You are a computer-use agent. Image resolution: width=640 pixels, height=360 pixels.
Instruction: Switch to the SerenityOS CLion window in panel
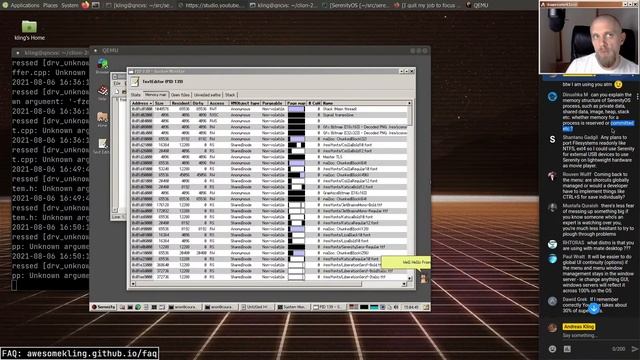356,5
